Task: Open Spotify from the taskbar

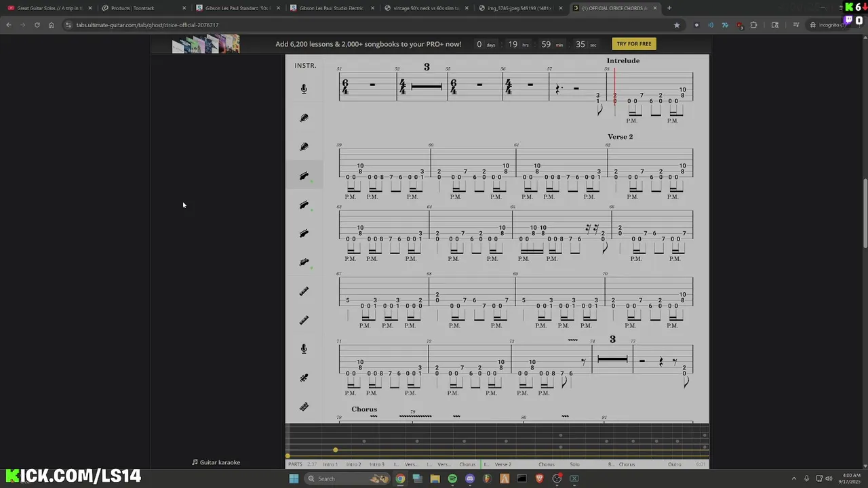Action: (x=452, y=479)
